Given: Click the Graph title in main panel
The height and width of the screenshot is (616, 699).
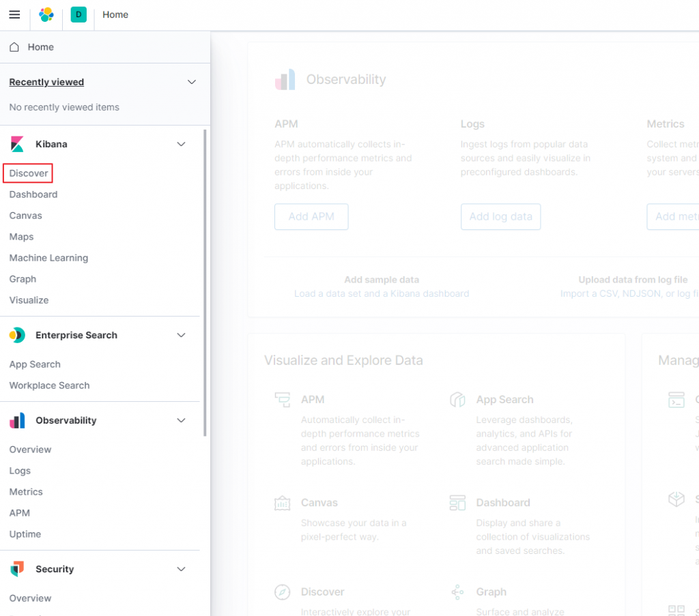Looking at the screenshot, I should (491, 591).
